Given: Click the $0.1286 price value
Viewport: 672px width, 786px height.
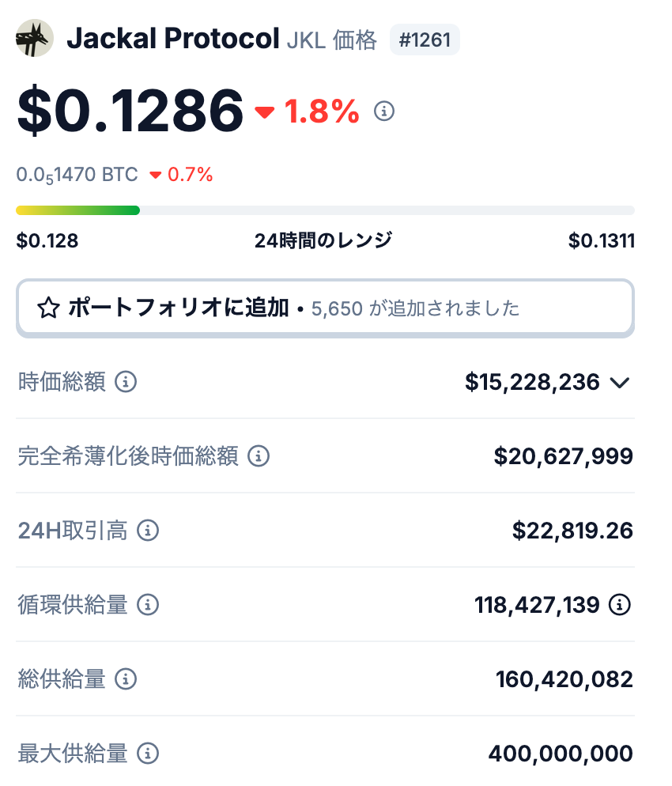Looking at the screenshot, I should tap(130, 110).
